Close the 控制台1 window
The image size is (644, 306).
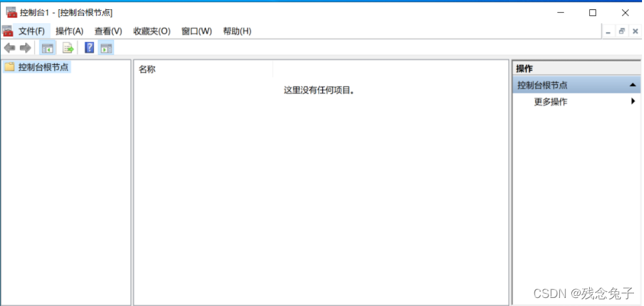[x=625, y=13]
